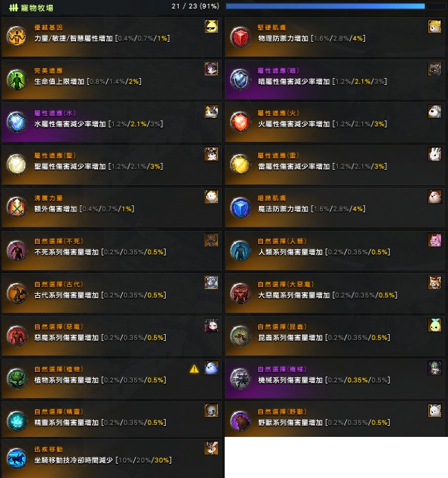Select the white rabbit pet thumbnail for 屬性適應(雷)
This screenshot has width=448, height=478.
pos(434,155)
